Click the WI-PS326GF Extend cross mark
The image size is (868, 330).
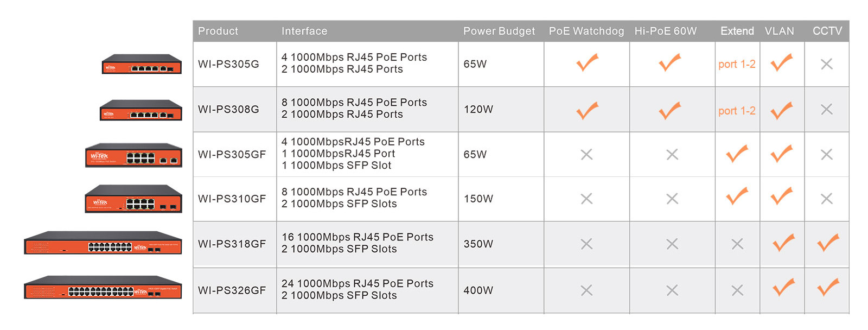[737, 290]
